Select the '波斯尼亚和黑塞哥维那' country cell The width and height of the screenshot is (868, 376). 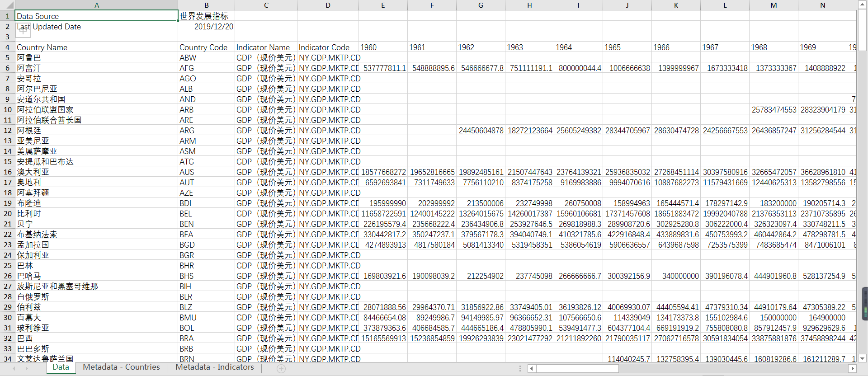point(97,287)
